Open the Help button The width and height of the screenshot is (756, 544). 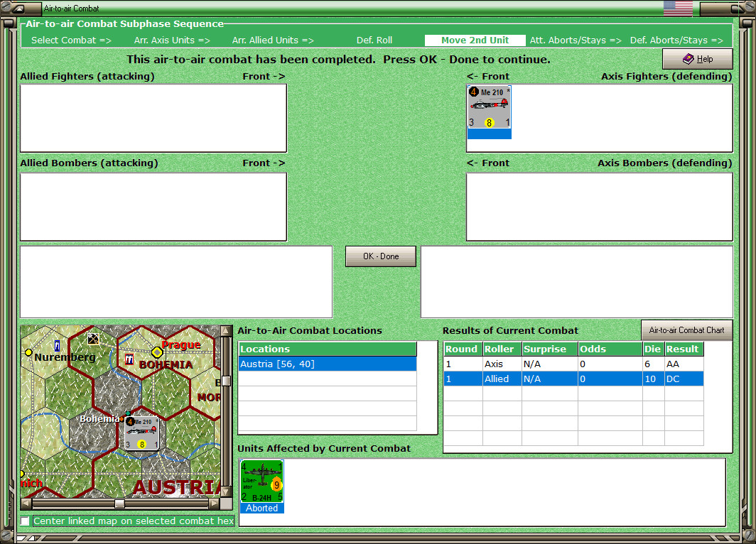(698, 59)
